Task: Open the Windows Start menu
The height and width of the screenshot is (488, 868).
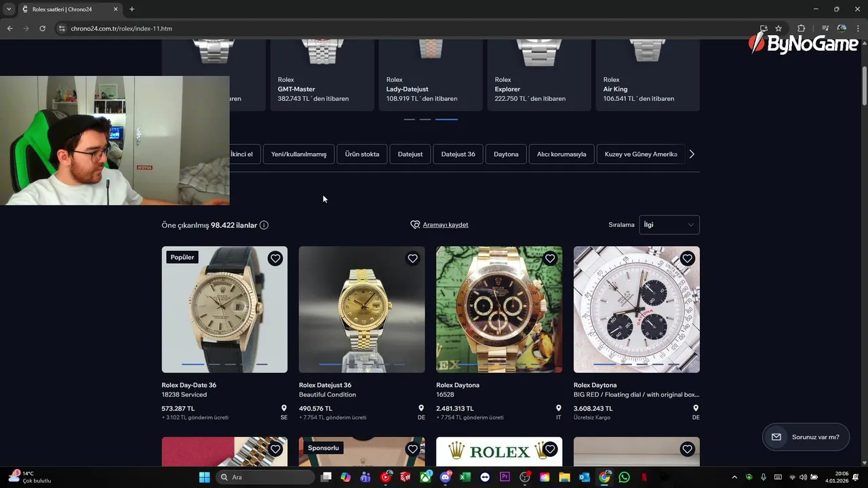Action: (204, 477)
